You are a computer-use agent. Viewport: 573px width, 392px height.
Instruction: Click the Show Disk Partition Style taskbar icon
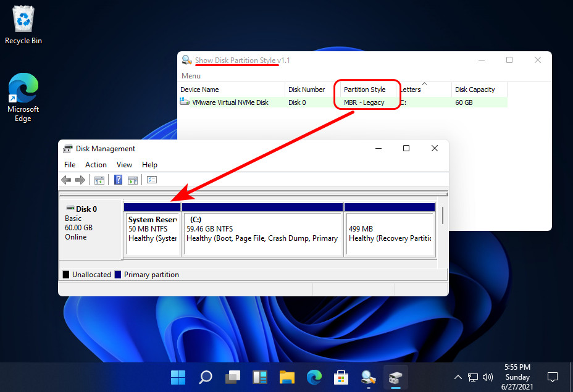pyautogui.click(x=369, y=377)
